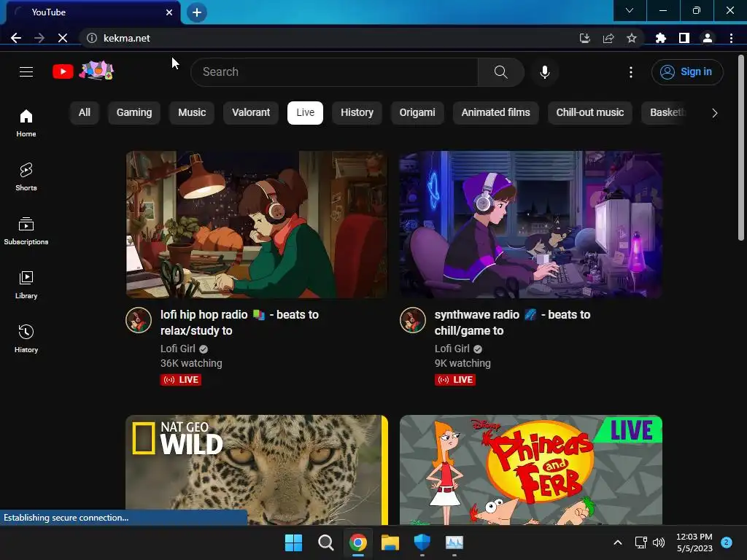
Task: Click the page vertical scrollbar
Action: point(741,147)
